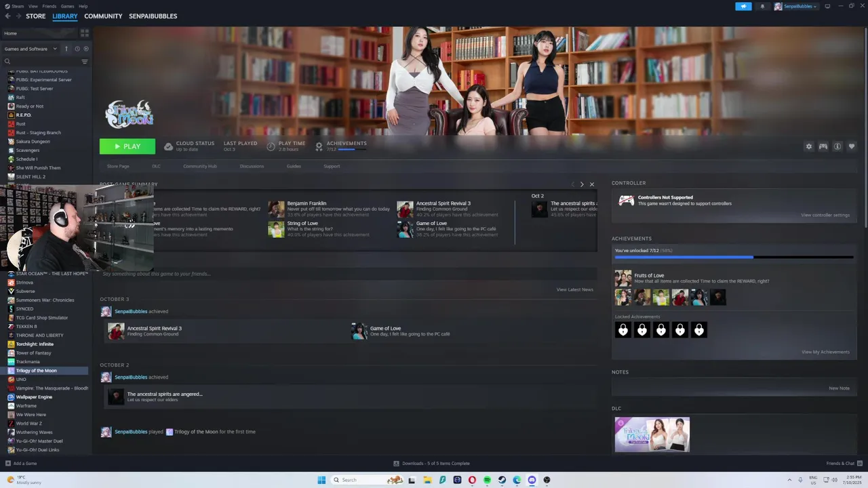Open the Help menu
The width and height of the screenshot is (868, 488).
point(83,6)
